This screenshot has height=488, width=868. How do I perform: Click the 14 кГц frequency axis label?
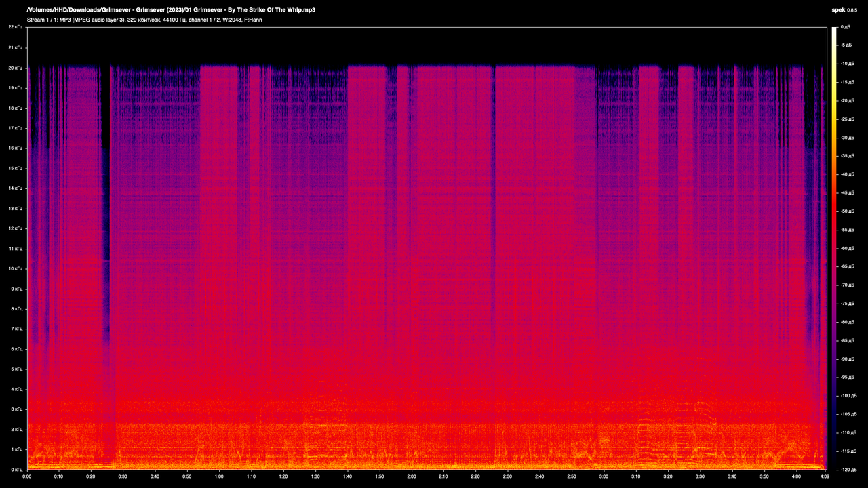click(x=15, y=188)
